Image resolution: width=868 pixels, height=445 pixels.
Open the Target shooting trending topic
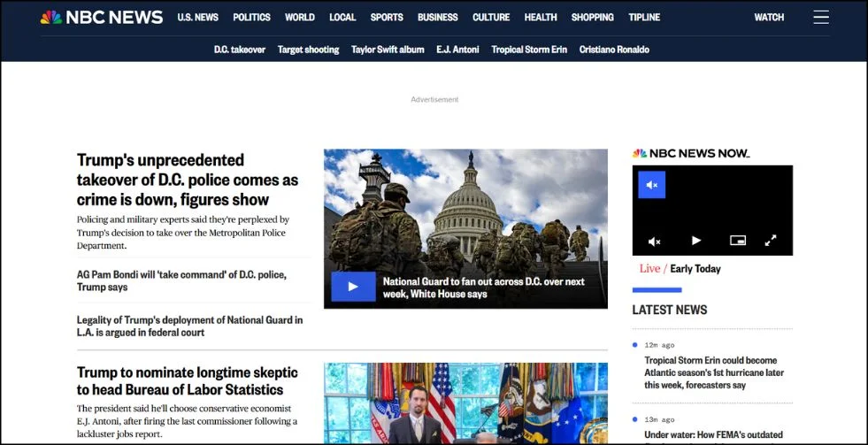pyautogui.click(x=308, y=50)
